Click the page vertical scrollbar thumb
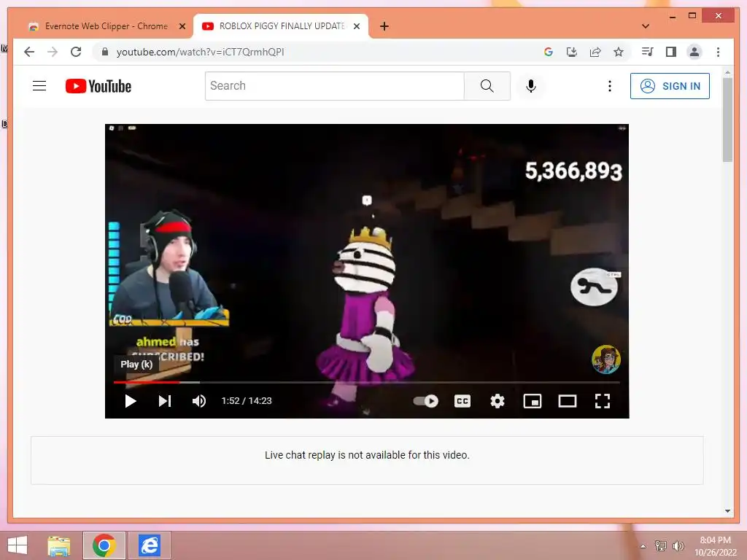 (x=727, y=120)
